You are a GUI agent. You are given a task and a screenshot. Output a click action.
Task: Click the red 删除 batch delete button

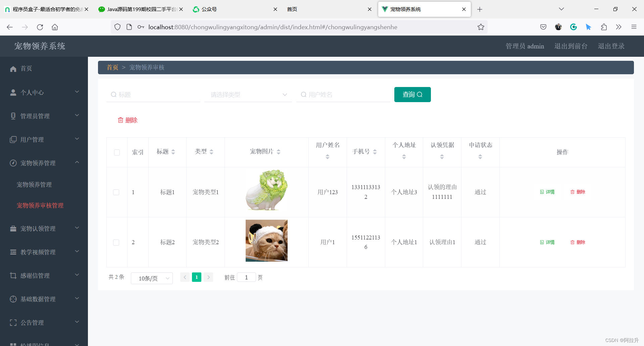click(128, 120)
